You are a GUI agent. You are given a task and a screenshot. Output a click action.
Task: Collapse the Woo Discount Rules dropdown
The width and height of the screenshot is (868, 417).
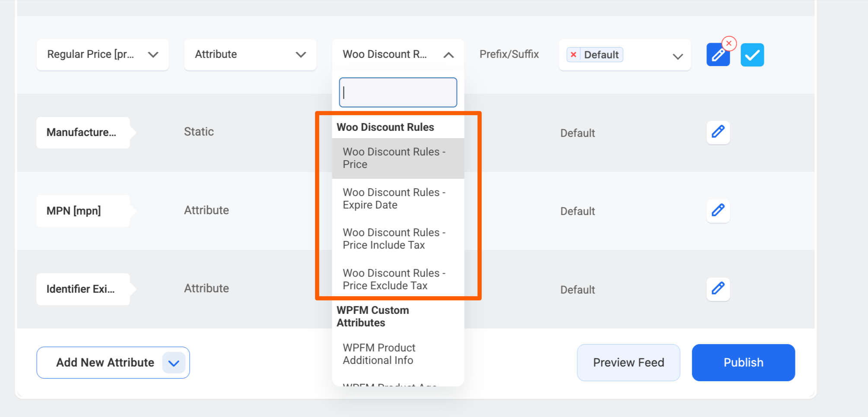(x=448, y=55)
